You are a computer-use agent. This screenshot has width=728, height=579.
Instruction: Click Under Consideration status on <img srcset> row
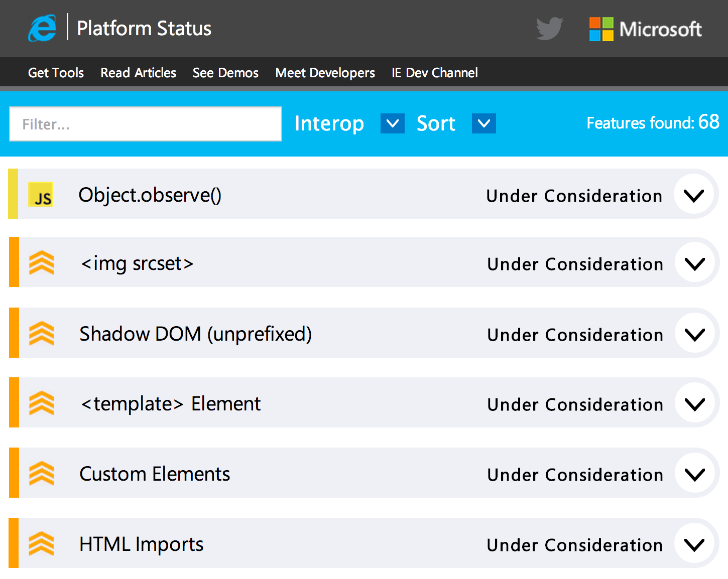coord(575,264)
